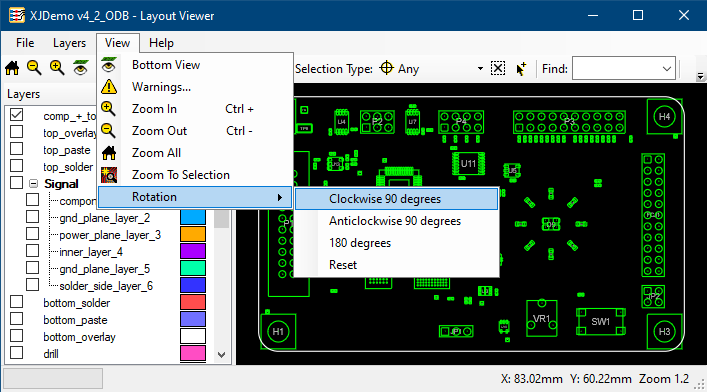Select Zoom To Selection menu entry
Image resolution: width=707 pixels, height=392 pixels.
point(195,175)
